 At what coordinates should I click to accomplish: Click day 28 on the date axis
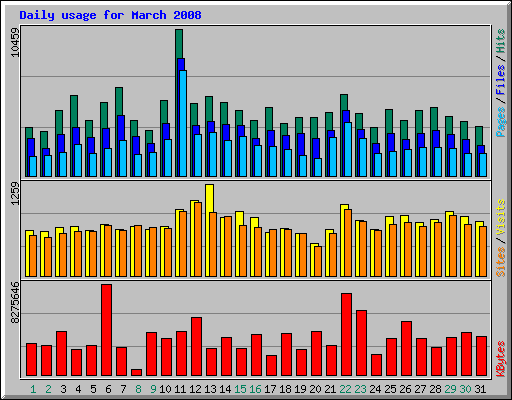[x=435, y=389]
